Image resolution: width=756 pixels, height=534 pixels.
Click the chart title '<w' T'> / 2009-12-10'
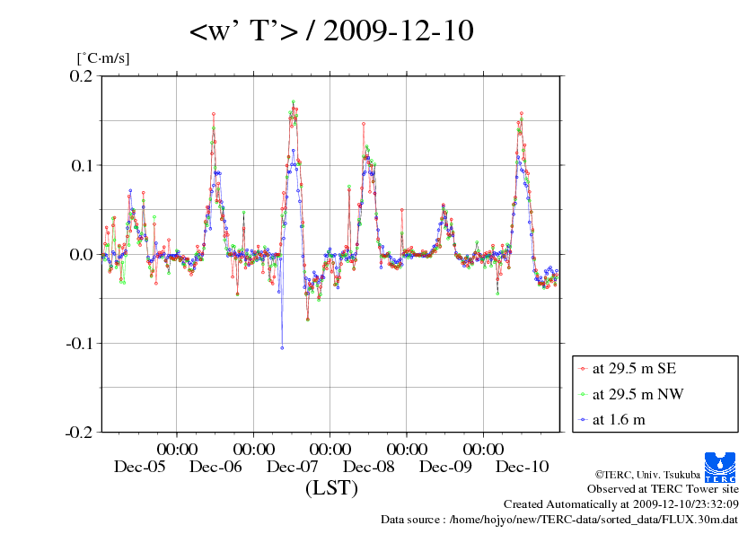(331, 31)
